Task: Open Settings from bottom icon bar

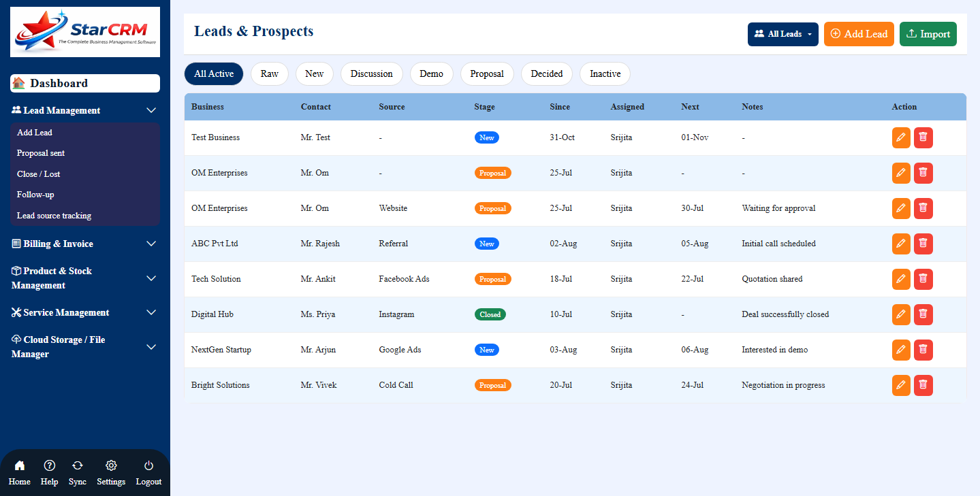Action: tap(110, 472)
